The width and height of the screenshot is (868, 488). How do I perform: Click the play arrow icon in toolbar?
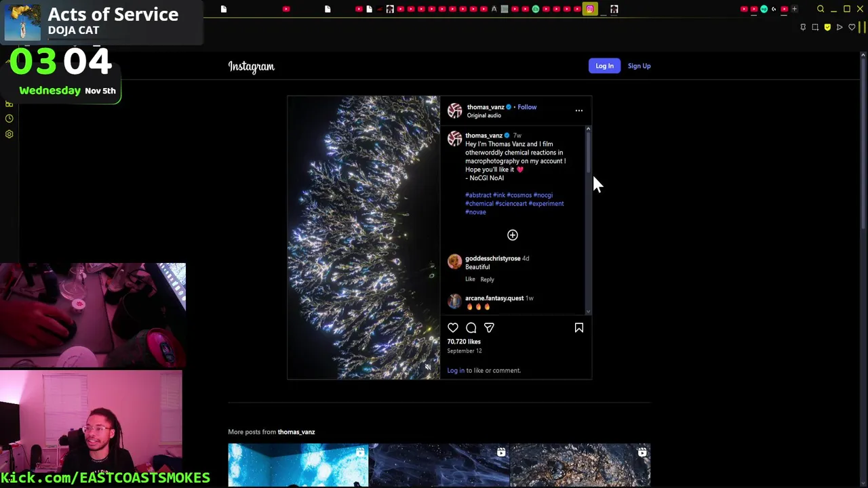click(840, 27)
